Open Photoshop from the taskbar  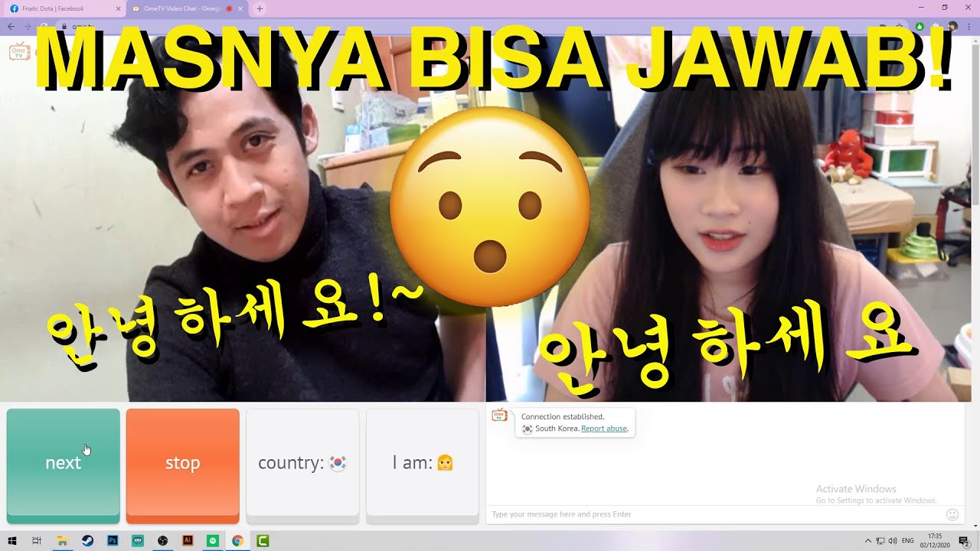click(113, 541)
